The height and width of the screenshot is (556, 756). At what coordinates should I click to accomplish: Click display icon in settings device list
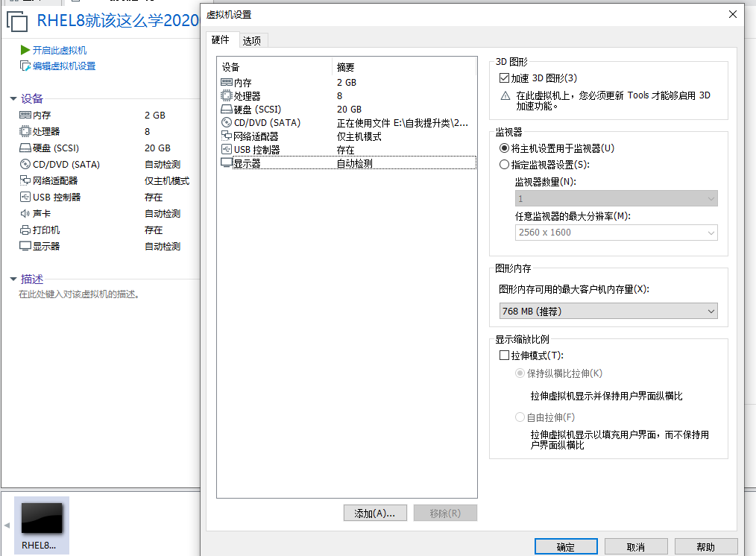pos(227,162)
